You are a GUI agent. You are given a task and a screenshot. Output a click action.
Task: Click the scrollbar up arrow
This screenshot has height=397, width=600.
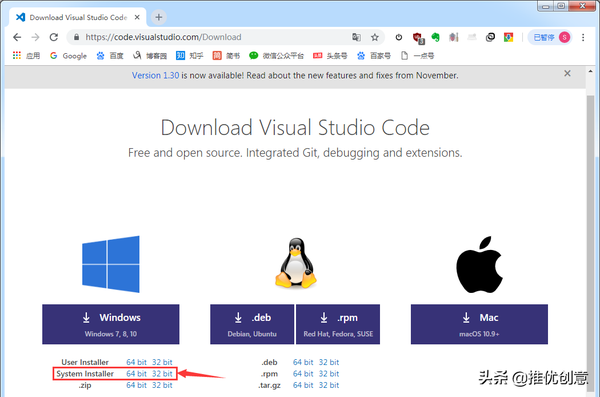point(590,71)
